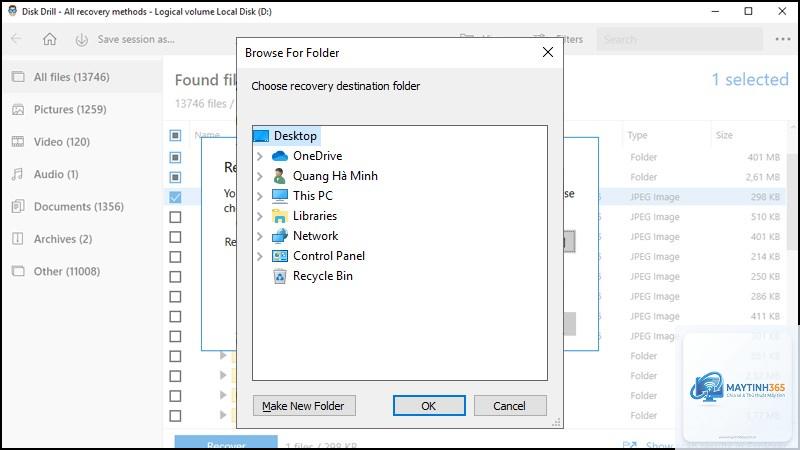Screen dimensions: 800x450
Task: Click the All files category icon
Action: coord(18,77)
